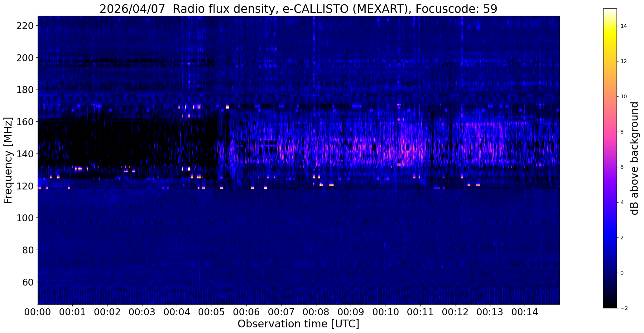The image size is (644, 333).
Task: Click the "Observation time [UTC]" axis label
Action: tap(298, 324)
